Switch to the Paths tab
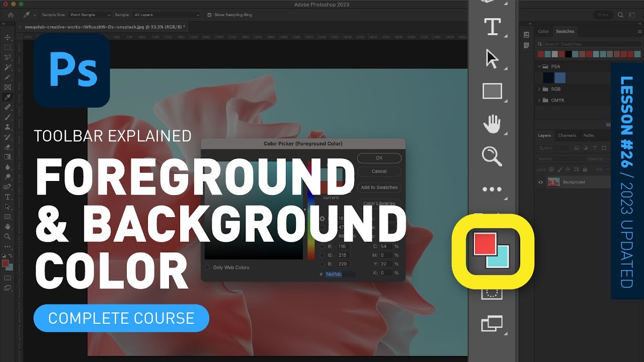The image size is (644, 362). [589, 135]
